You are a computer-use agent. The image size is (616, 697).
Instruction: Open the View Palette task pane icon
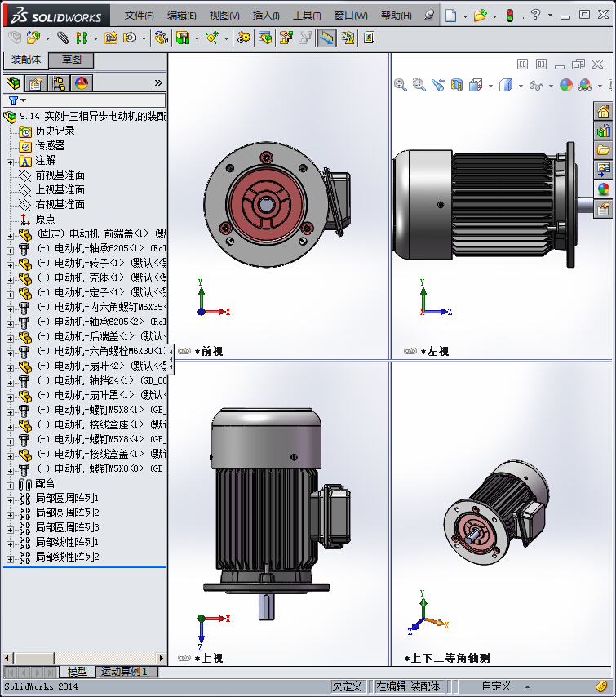pyautogui.click(x=603, y=170)
